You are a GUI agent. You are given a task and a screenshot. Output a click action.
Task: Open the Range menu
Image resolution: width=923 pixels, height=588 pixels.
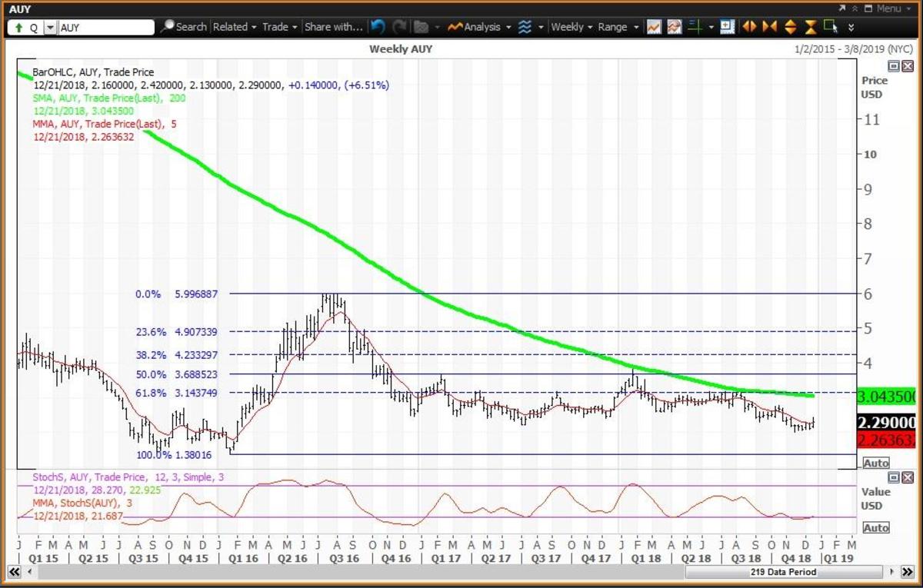point(617,27)
